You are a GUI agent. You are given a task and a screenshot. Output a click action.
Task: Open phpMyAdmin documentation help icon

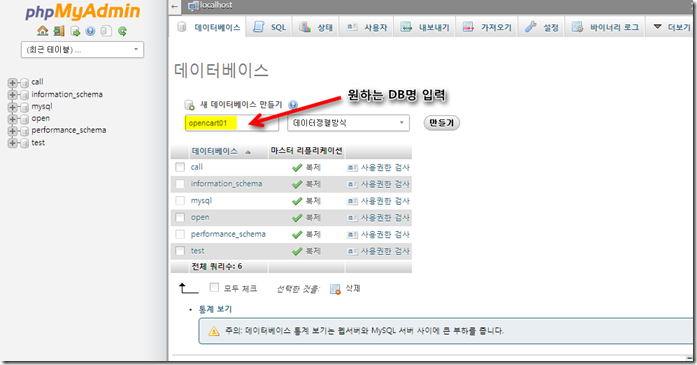[90, 31]
